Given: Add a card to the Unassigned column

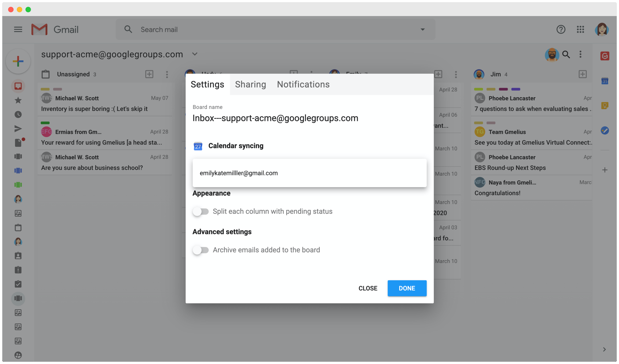Looking at the screenshot, I should [149, 74].
